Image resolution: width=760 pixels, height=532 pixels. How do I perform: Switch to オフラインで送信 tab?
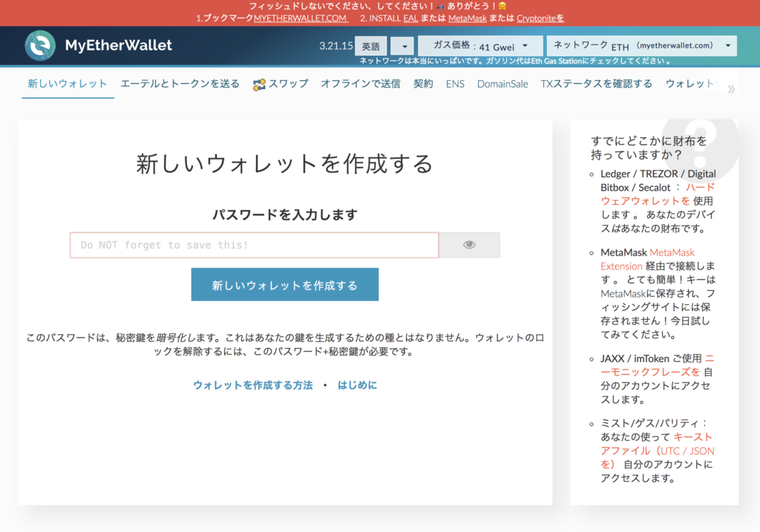coord(361,83)
